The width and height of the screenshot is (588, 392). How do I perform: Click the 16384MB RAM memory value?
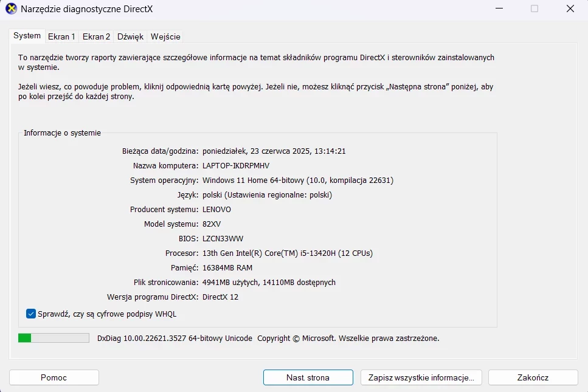(x=227, y=267)
